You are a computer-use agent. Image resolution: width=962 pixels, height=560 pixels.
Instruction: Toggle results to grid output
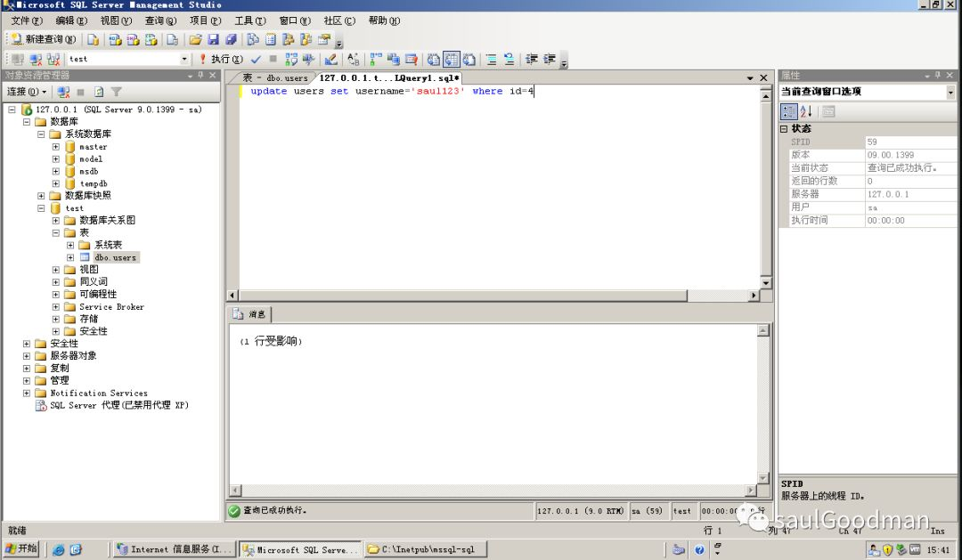[x=452, y=59]
